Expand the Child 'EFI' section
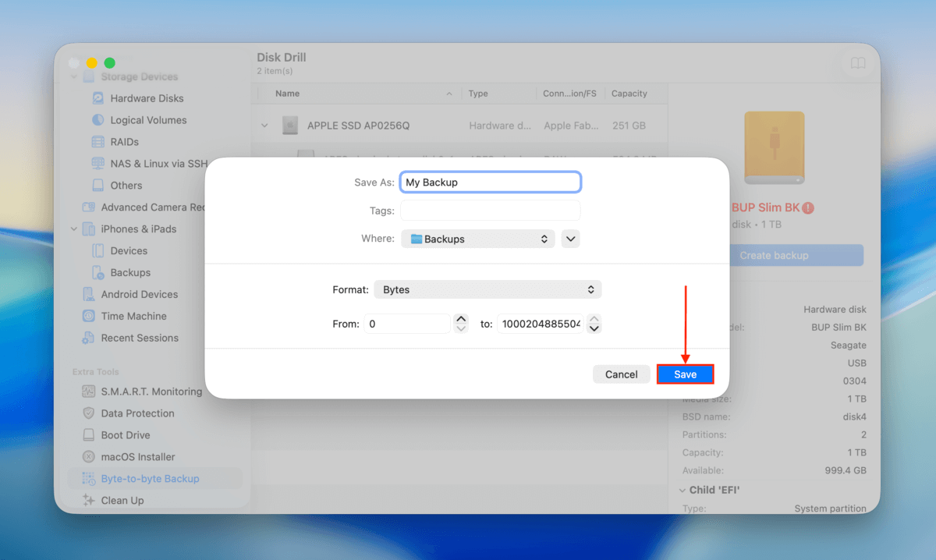 (x=683, y=490)
